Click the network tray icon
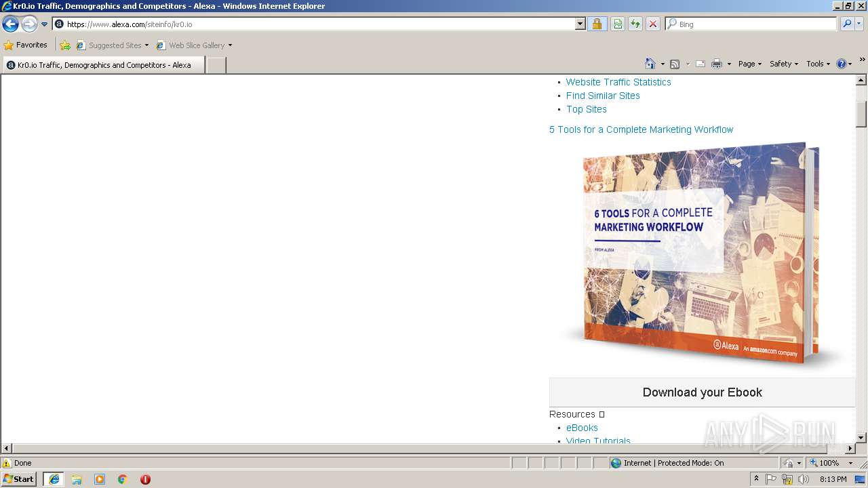This screenshot has width=868, height=488. click(x=787, y=479)
